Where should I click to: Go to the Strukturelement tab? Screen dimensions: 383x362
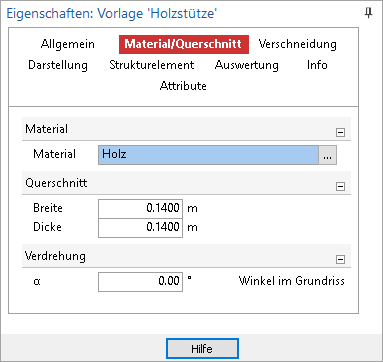tap(152, 65)
